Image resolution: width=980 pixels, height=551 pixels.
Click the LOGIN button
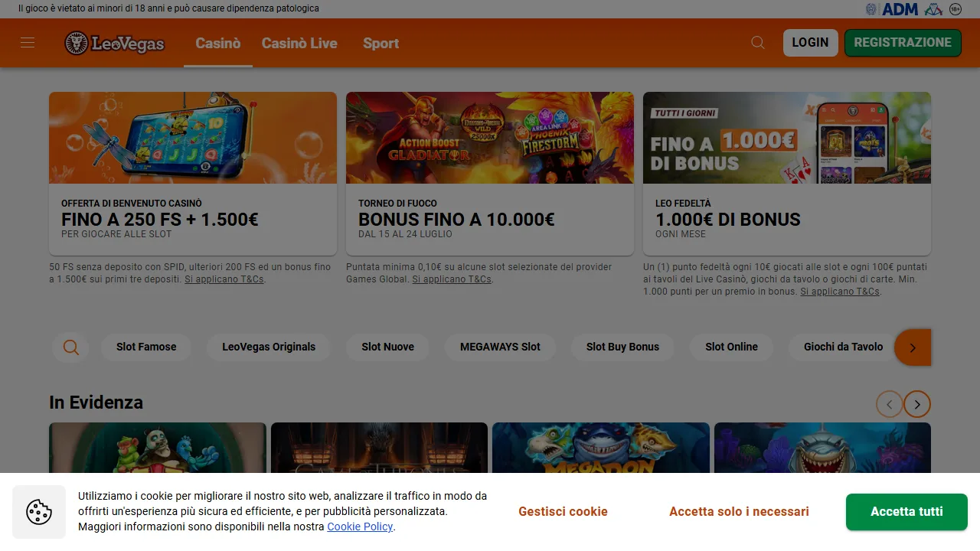(x=811, y=43)
